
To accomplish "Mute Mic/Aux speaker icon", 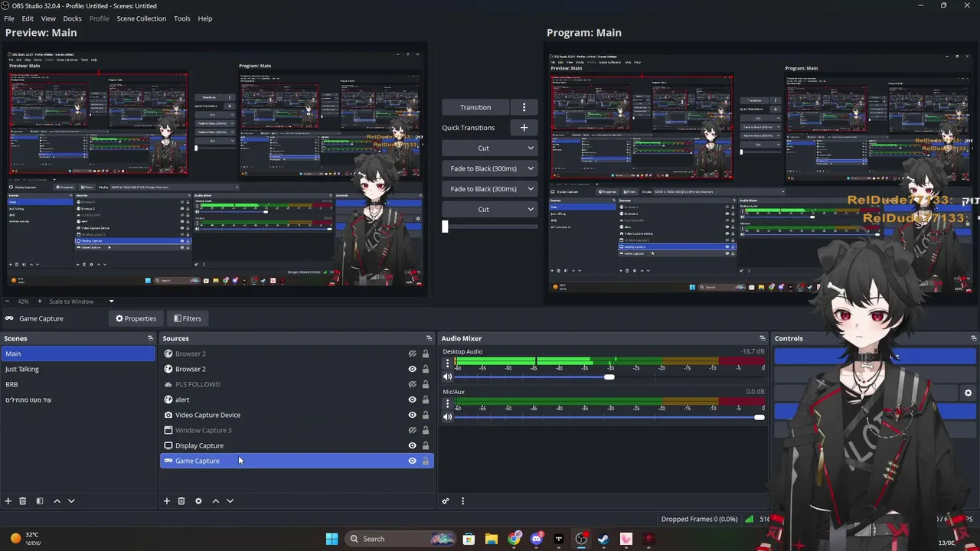I will point(448,417).
